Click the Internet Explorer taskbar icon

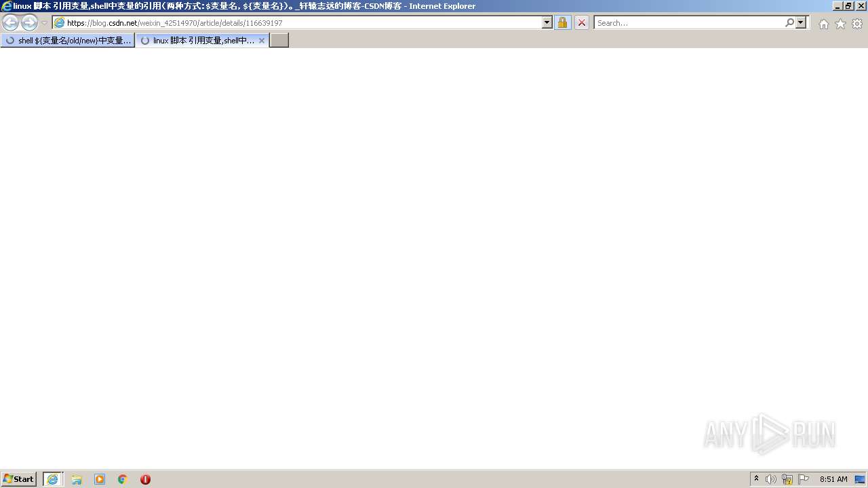click(53, 479)
